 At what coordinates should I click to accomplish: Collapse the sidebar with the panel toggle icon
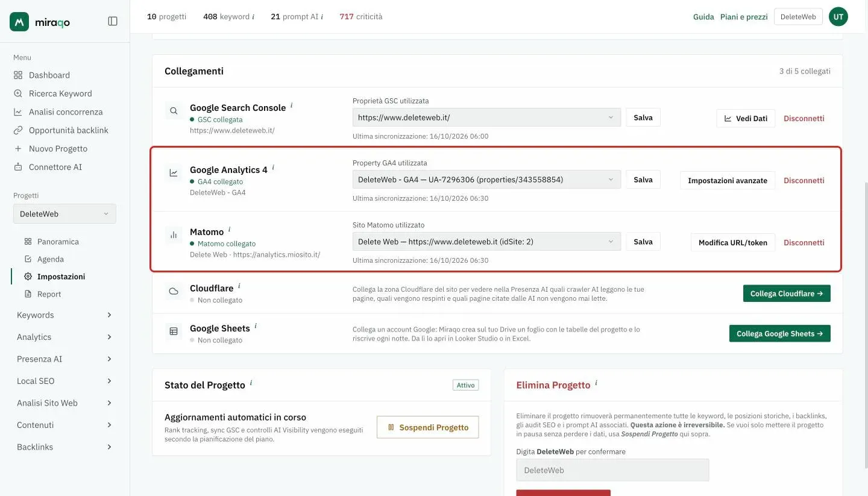click(x=113, y=21)
